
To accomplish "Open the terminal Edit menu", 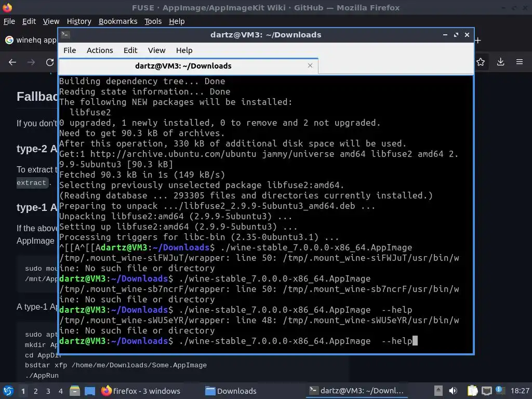I will click(x=130, y=50).
